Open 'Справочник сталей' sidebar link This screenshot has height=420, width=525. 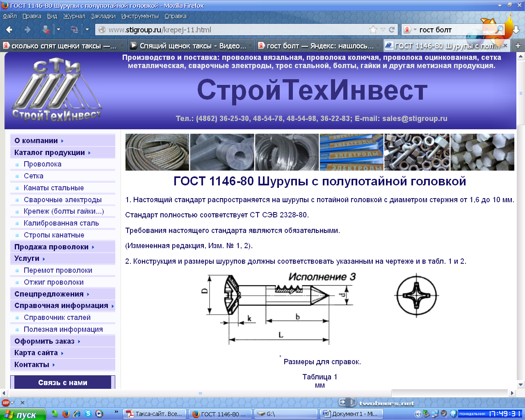click(57, 317)
